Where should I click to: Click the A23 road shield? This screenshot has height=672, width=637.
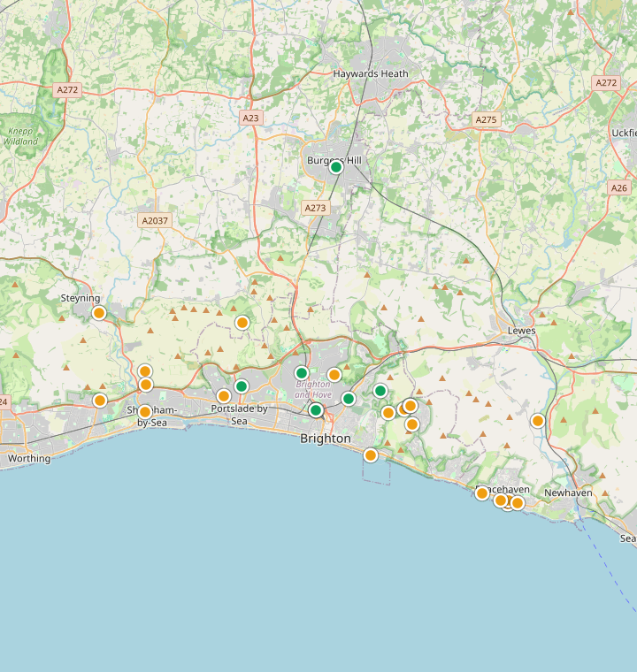[x=251, y=118]
